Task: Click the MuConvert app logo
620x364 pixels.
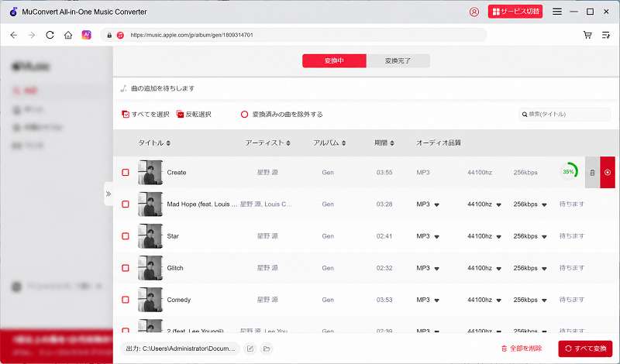Action: (13, 12)
